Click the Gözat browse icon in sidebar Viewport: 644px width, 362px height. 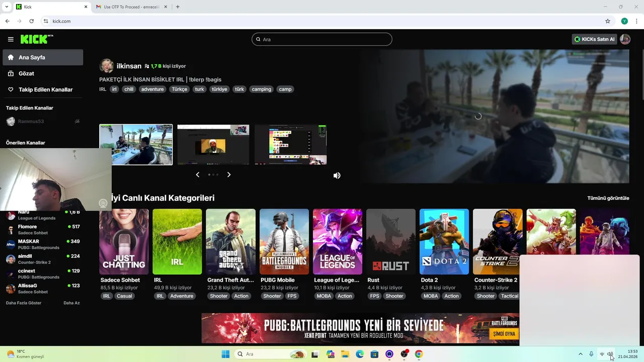11,73
